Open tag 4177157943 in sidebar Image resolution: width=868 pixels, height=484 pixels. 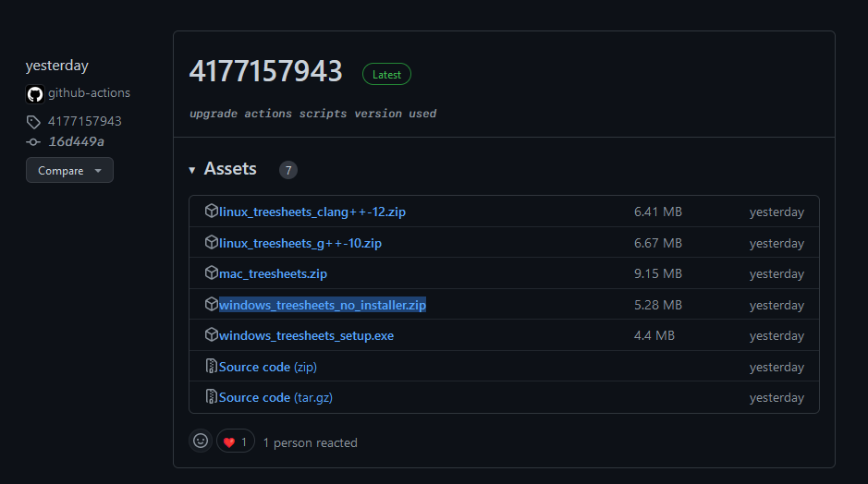[x=85, y=121]
